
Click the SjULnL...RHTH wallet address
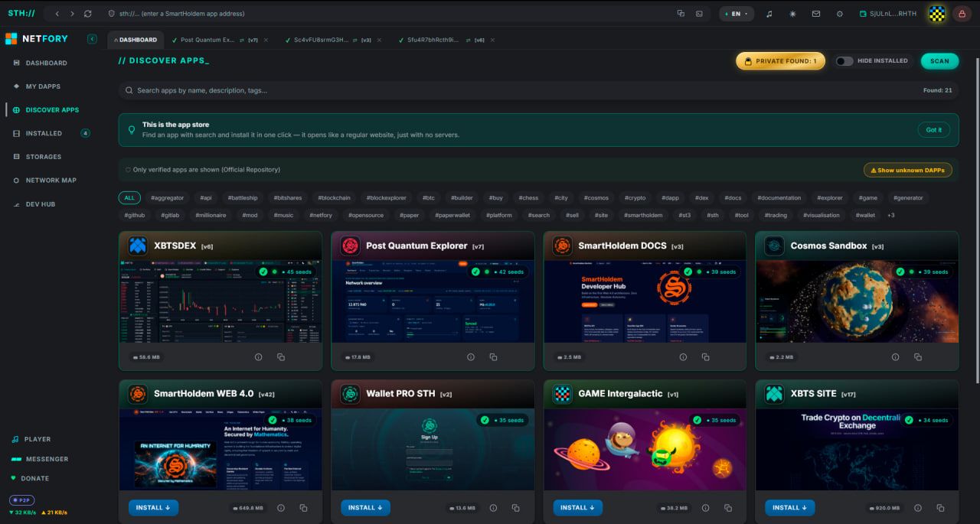coord(888,14)
